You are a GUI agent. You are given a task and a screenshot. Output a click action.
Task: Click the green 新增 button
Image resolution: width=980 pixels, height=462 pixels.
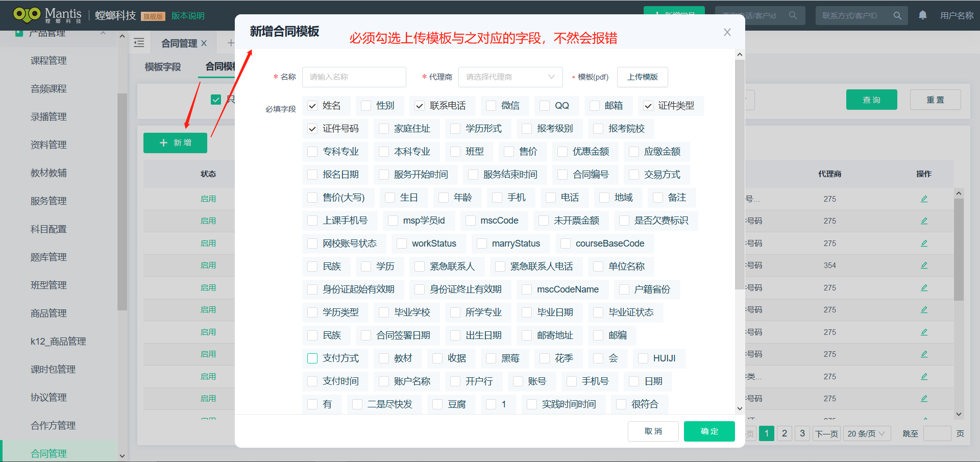175,143
